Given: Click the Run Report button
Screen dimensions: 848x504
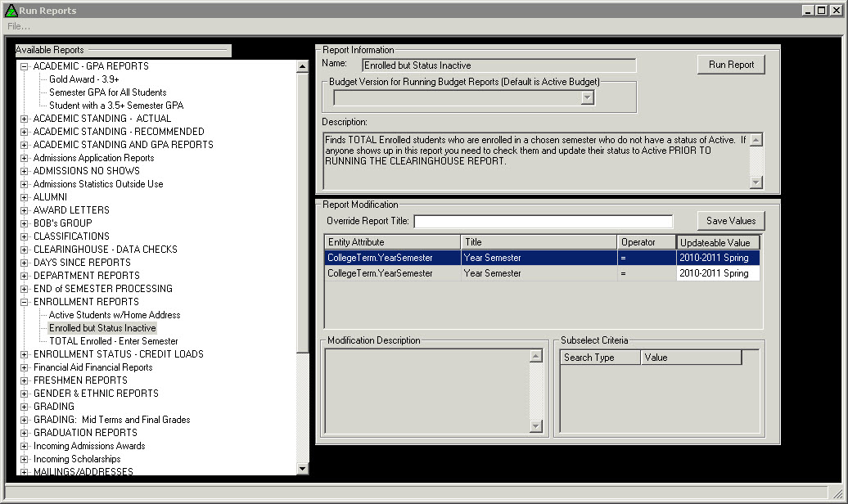Looking at the screenshot, I should 731,65.
